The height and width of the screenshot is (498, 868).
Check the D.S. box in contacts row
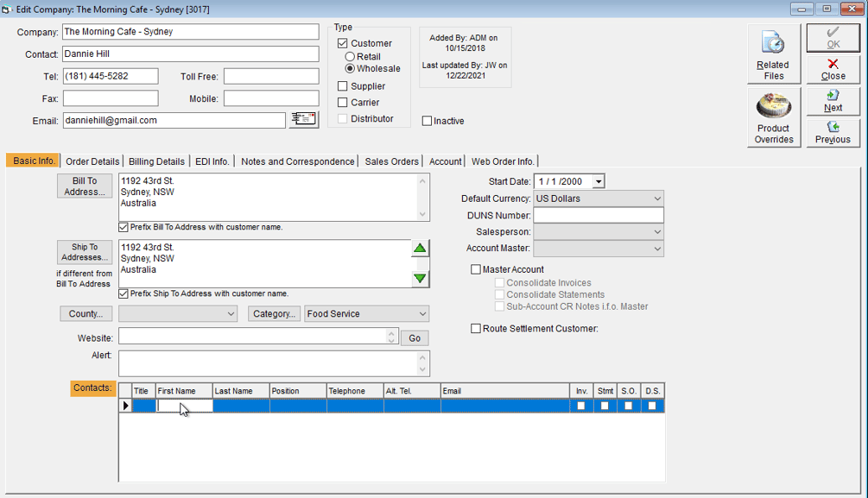tap(652, 406)
